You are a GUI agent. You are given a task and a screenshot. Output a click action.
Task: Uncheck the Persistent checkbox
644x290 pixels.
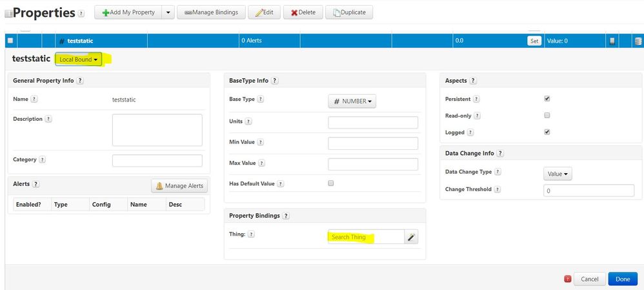coord(547,99)
